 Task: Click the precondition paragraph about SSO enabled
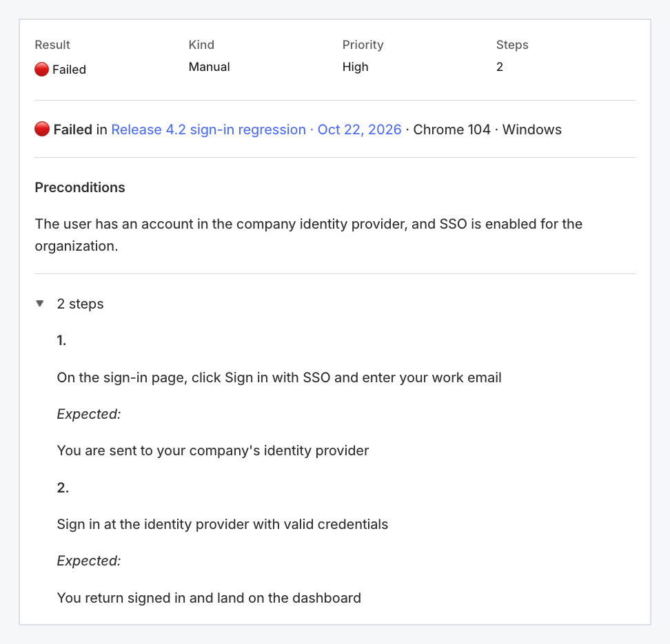coord(309,235)
